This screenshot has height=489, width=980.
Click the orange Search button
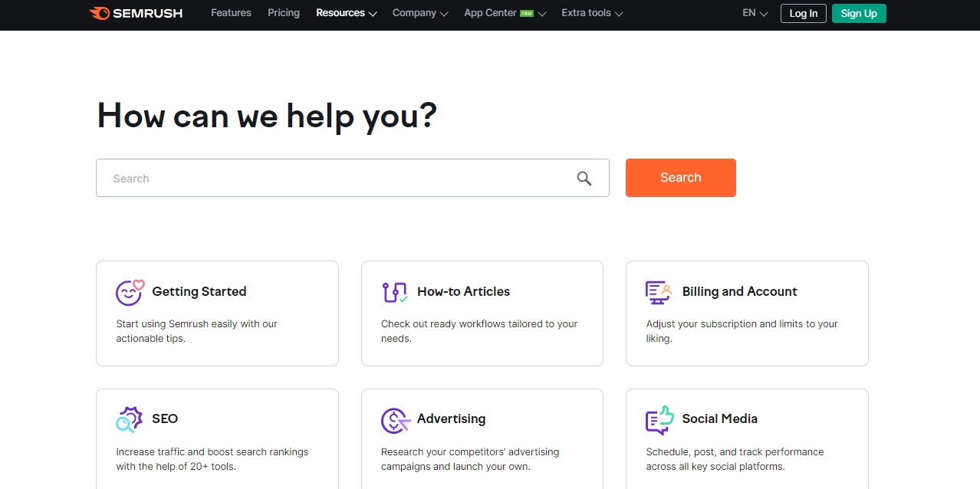(680, 177)
